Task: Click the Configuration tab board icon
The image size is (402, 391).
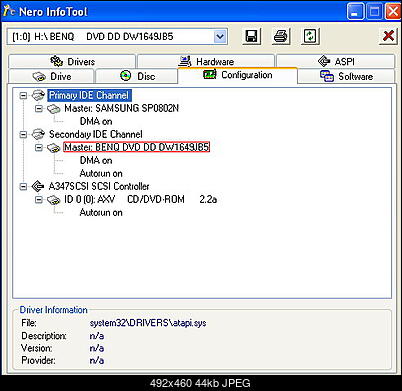Action: coord(210,74)
